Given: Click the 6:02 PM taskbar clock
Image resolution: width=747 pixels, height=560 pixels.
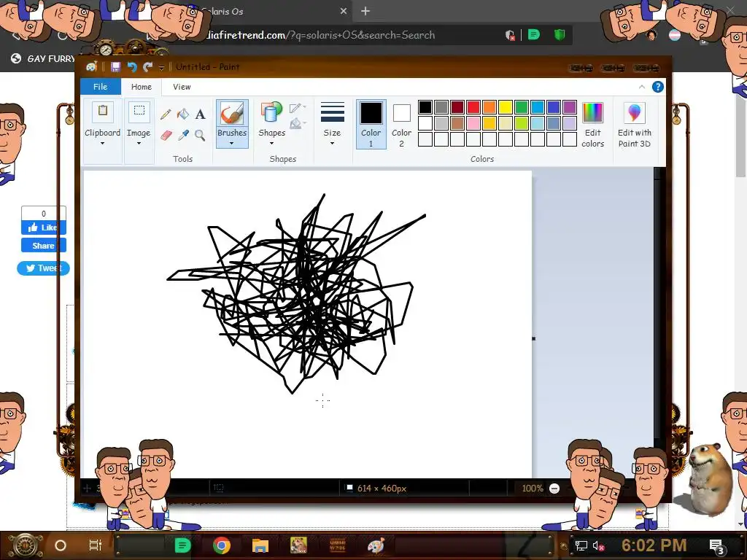Looking at the screenshot, I should pyautogui.click(x=654, y=545).
